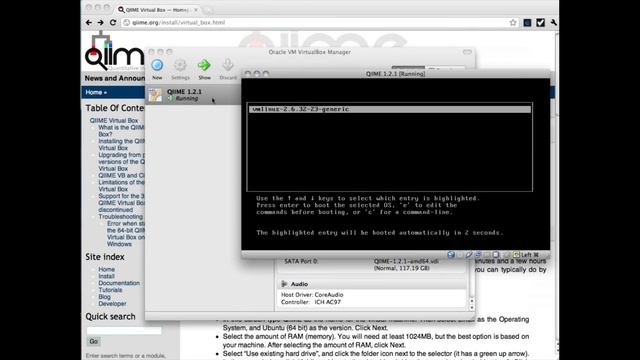Open a new browser tab
Image resolution: width=640 pixels, height=360 pixels.
pyautogui.click(x=207, y=9)
